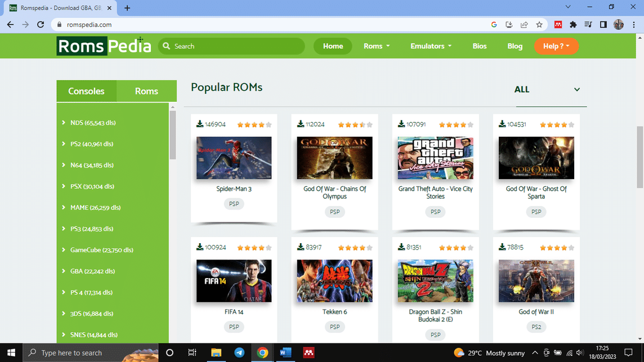Click the star rating on FIFA 14 card

pos(254,247)
